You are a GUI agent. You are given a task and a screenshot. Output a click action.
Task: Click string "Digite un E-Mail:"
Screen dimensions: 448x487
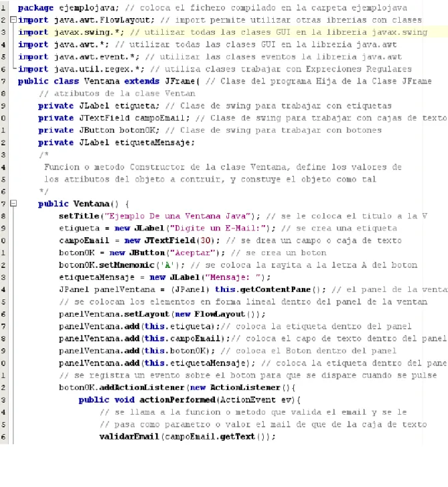(220, 228)
